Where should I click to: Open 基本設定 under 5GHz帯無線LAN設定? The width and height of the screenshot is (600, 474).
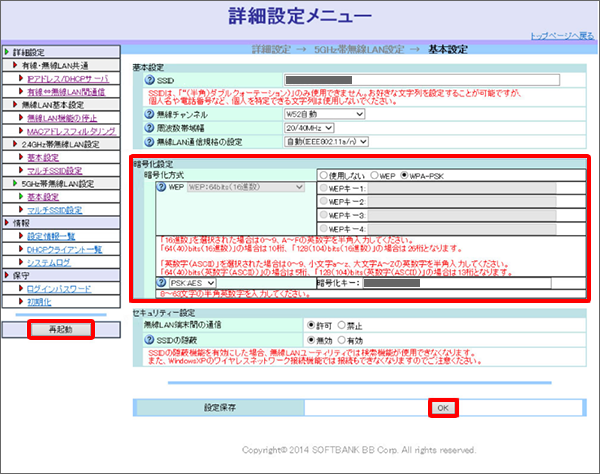(x=43, y=197)
